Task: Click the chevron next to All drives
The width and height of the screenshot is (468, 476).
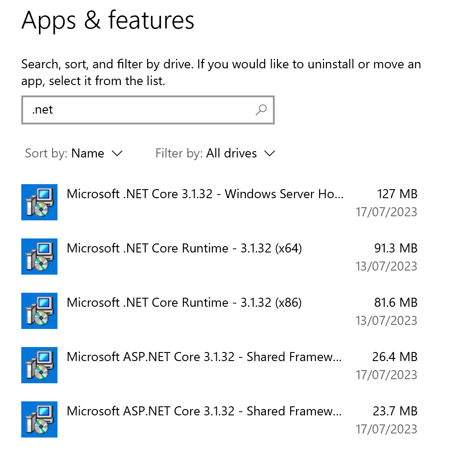Action: click(270, 153)
